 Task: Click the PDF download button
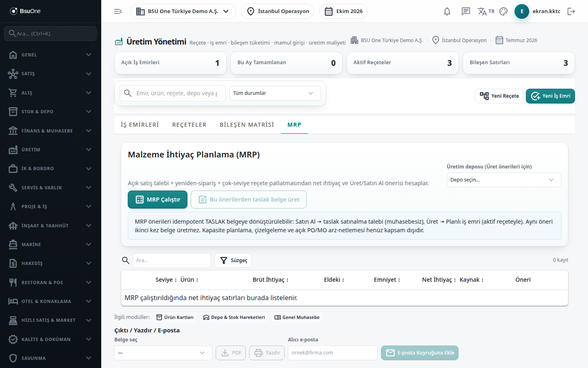tap(231, 353)
